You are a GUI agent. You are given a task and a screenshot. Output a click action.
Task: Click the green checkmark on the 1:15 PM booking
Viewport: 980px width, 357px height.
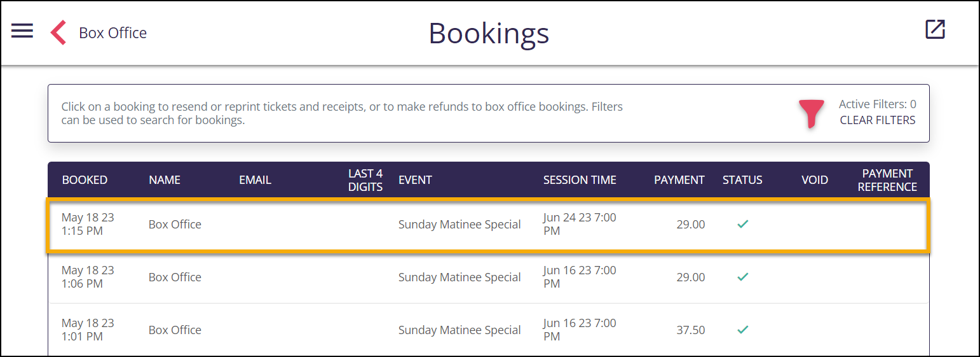742,224
